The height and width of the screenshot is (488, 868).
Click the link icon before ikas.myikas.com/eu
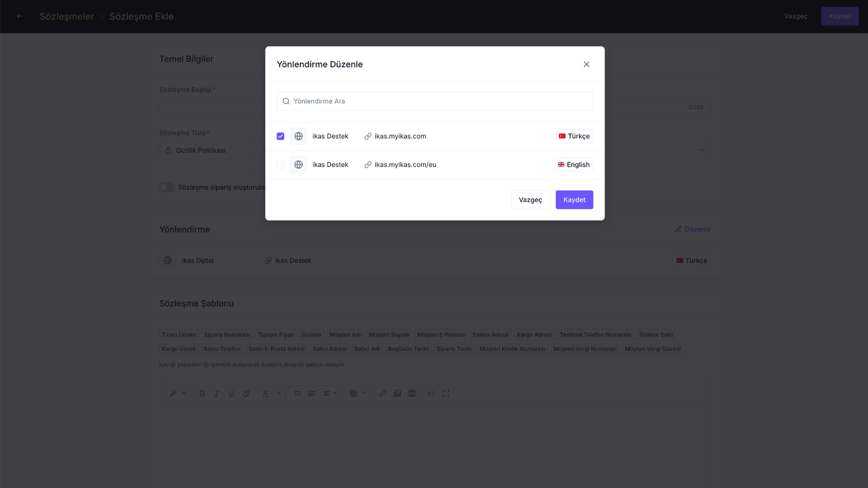point(368,164)
